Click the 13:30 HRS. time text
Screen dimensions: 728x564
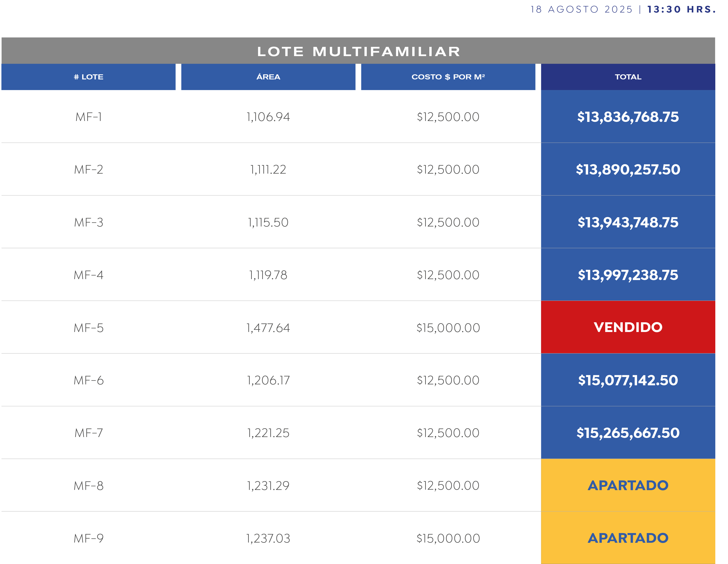coord(681,9)
